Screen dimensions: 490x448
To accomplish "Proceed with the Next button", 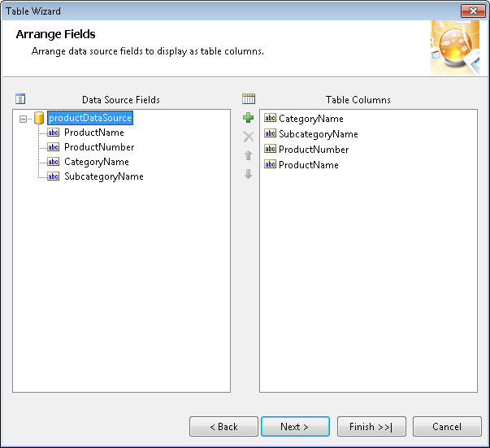I will pyautogui.click(x=295, y=426).
